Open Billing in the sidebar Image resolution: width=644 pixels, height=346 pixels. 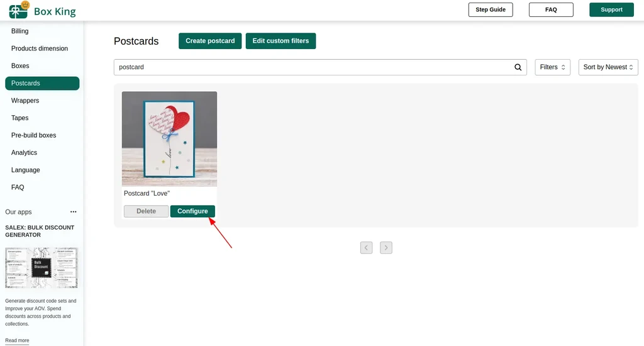pos(19,31)
